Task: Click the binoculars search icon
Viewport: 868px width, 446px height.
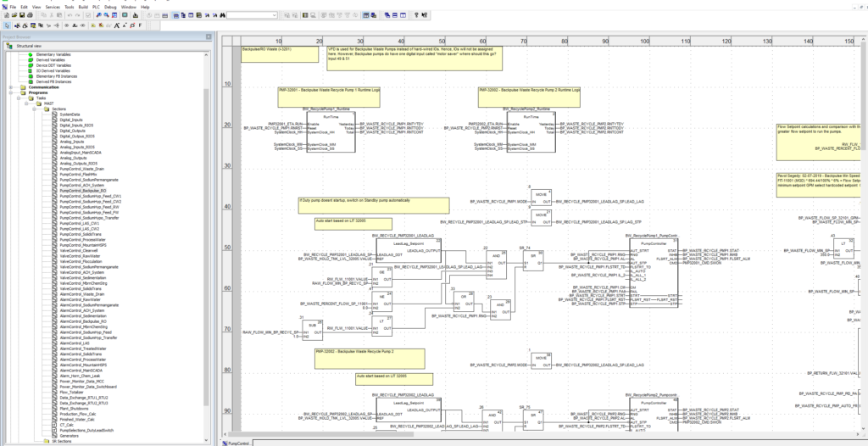Action: (223, 15)
